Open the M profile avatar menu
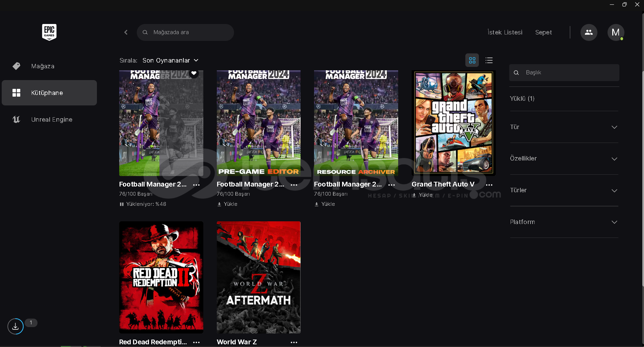Viewport: 644px width, 347px height. pos(616,32)
